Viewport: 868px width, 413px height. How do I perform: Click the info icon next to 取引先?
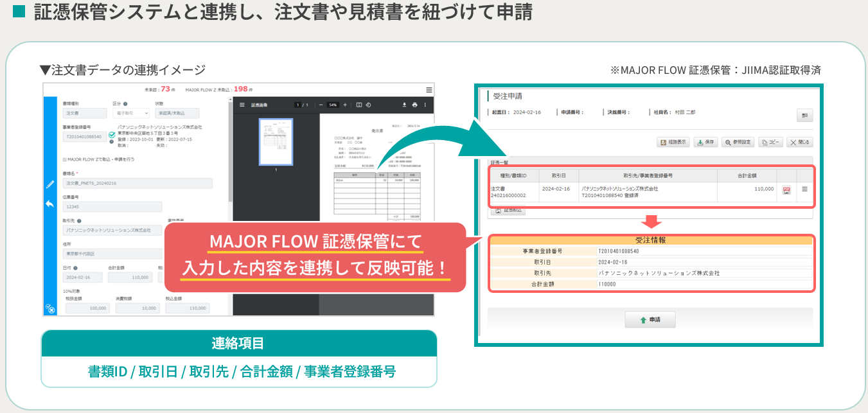(x=78, y=220)
